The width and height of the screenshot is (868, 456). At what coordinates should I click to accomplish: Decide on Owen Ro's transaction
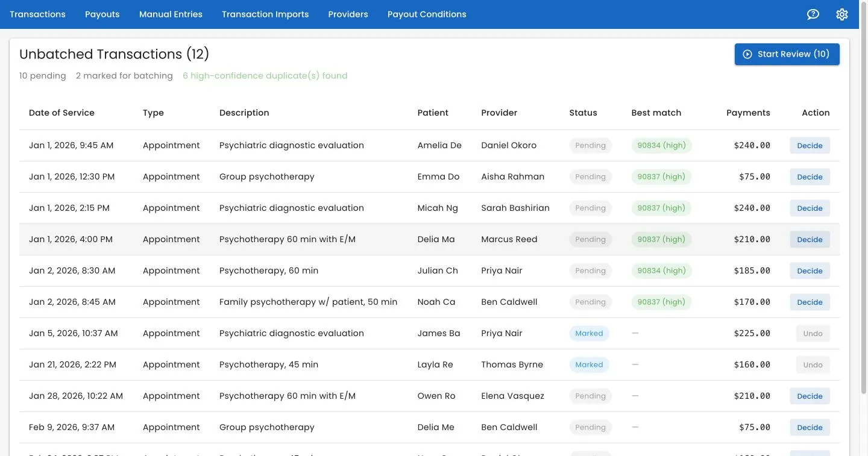coord(810,396)
